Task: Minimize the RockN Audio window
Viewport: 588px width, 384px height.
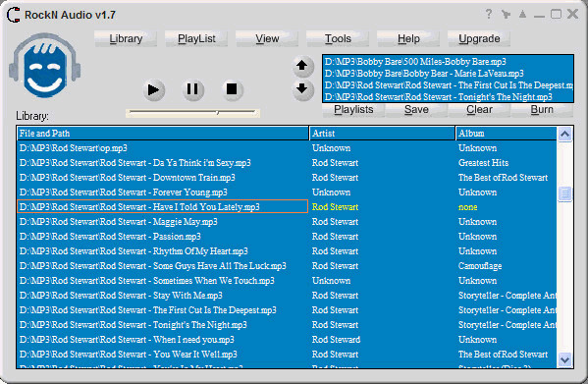Action: click(x=539, y=16)
